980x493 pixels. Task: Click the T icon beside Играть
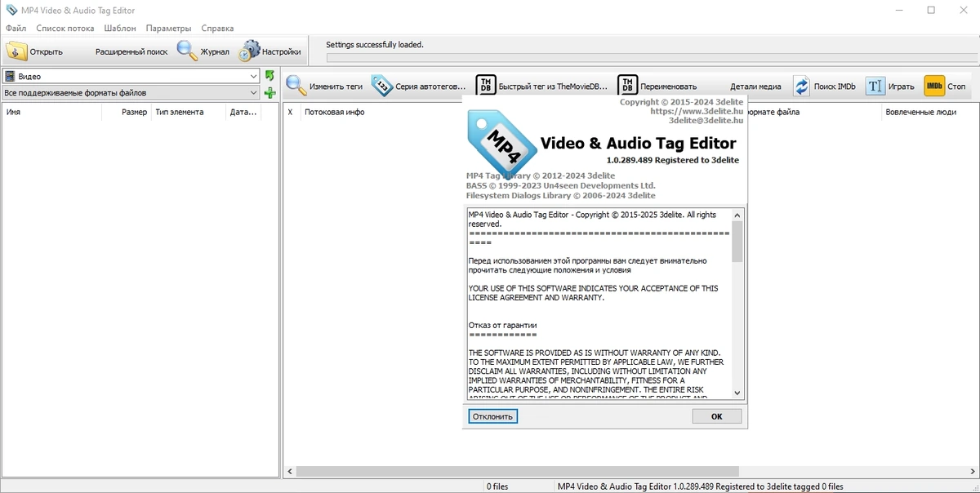[875, 86]
